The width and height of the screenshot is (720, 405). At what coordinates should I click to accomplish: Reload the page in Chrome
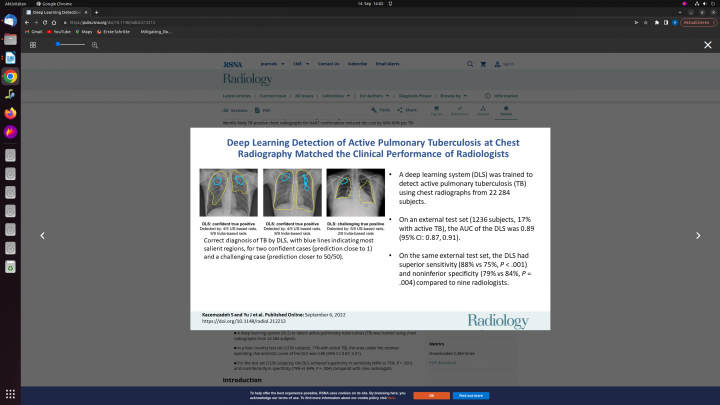coord(45,22)
